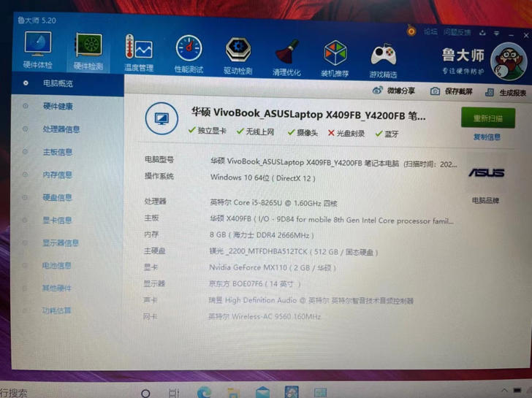
Task: Open the 问题反馈 feedback link
Action: (x=457, y=33)
